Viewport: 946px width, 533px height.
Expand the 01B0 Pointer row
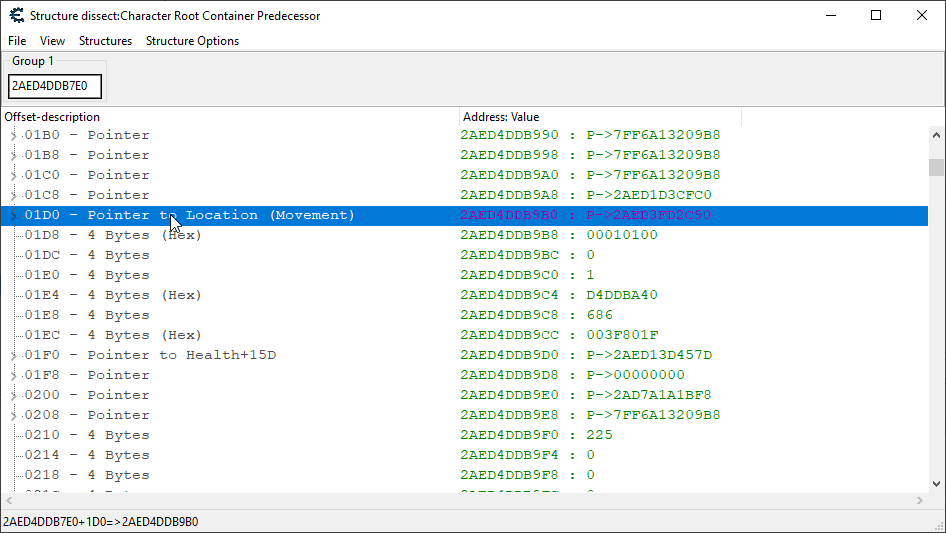[x=13, y=135]
